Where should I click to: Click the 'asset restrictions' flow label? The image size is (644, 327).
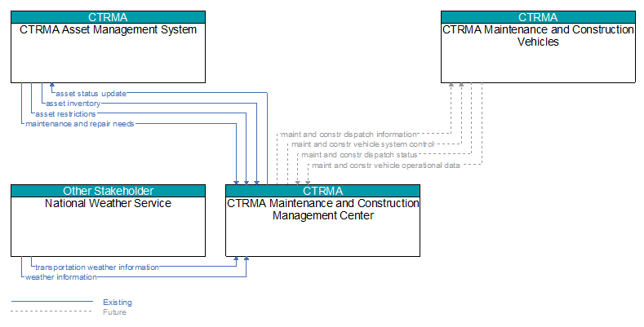(66, 113)
